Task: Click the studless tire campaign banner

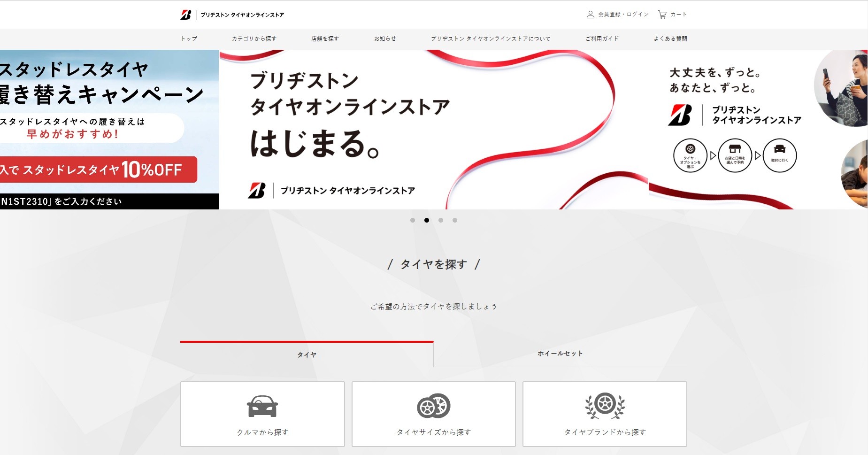Action: [x=109, y=130]
